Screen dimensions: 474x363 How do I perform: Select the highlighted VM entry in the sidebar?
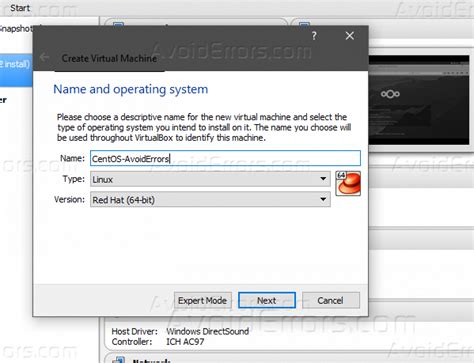tap(16, 69)
